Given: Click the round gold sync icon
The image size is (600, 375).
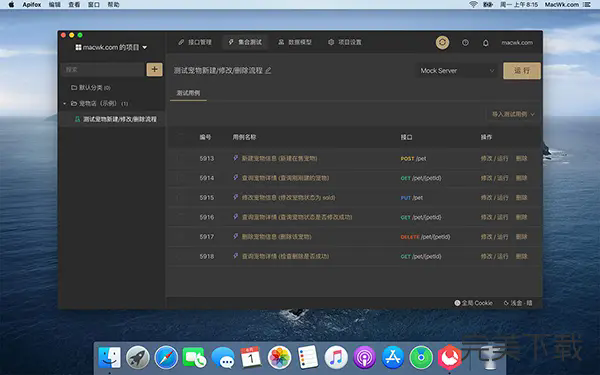Looking at the screenshot, I should (442, 42).
